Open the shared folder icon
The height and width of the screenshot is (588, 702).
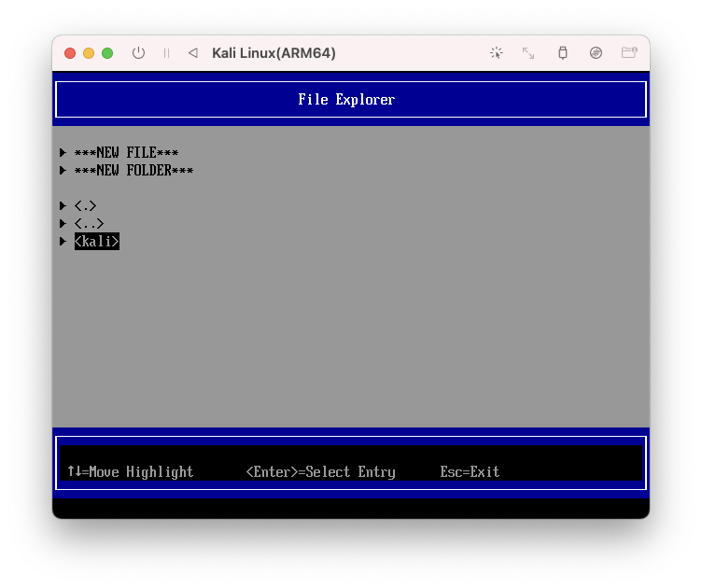629,53
